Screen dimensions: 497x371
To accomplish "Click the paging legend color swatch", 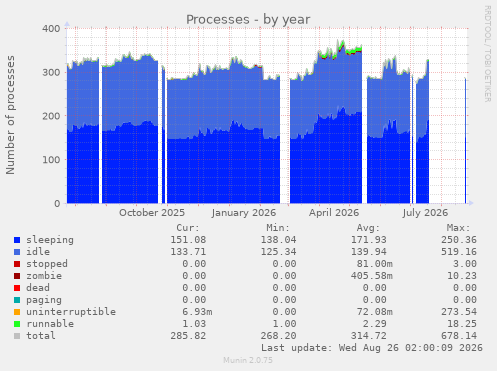I will pos(17,300).
